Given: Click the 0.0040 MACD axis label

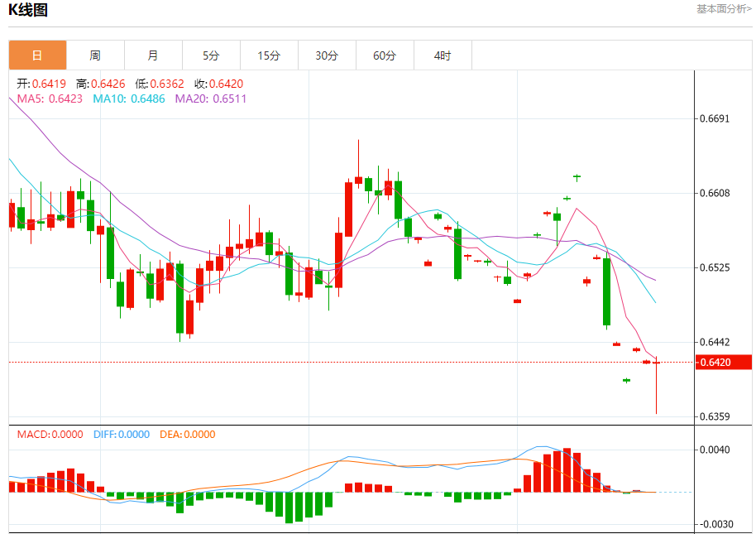Looking at the screenshot, I should tap(715, 450).
